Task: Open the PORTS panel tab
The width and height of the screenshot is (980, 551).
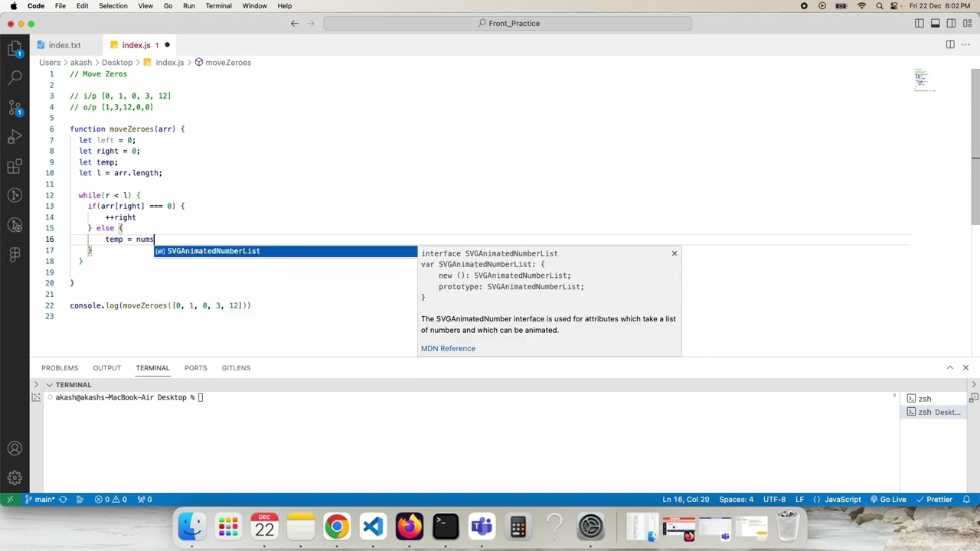Action: click(195, 368)
